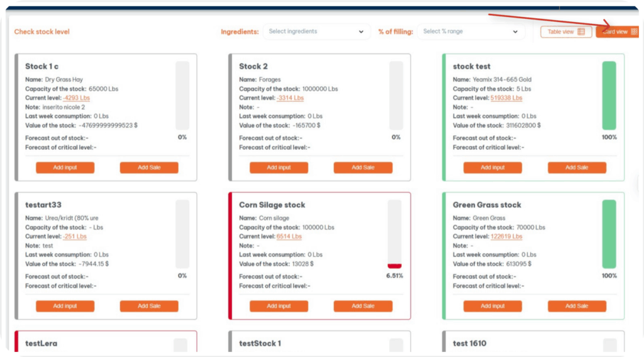Screen dimensions: 644x357
Task: Switch to Table view
Action: (x=565, y=31)
